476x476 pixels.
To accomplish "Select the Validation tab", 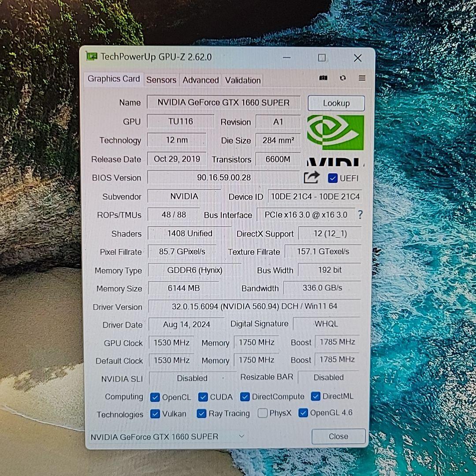I will click(x=242, y=80).
